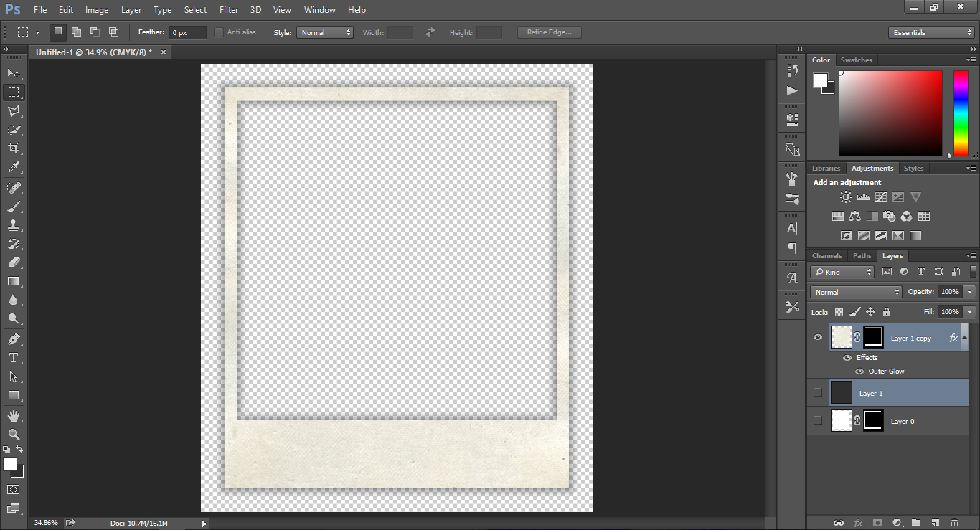The height and width of the screenshot is (530, 980).
Task: Swap foreground and background colors
Action: (x=19, y=450)
